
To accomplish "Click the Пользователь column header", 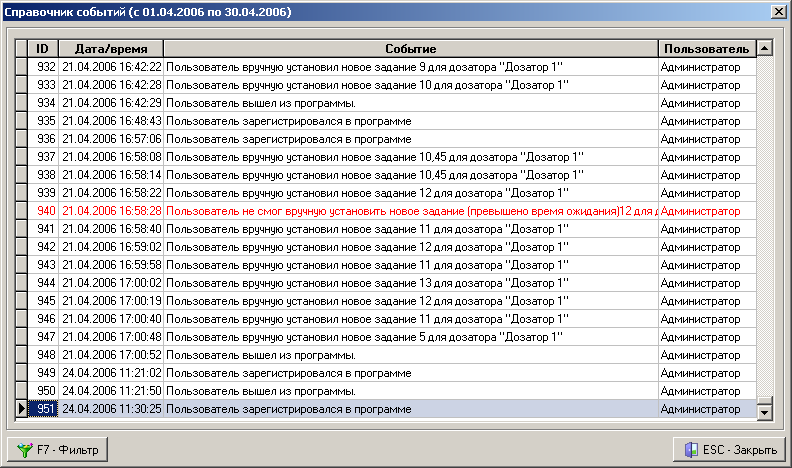I will click(706, 48).
